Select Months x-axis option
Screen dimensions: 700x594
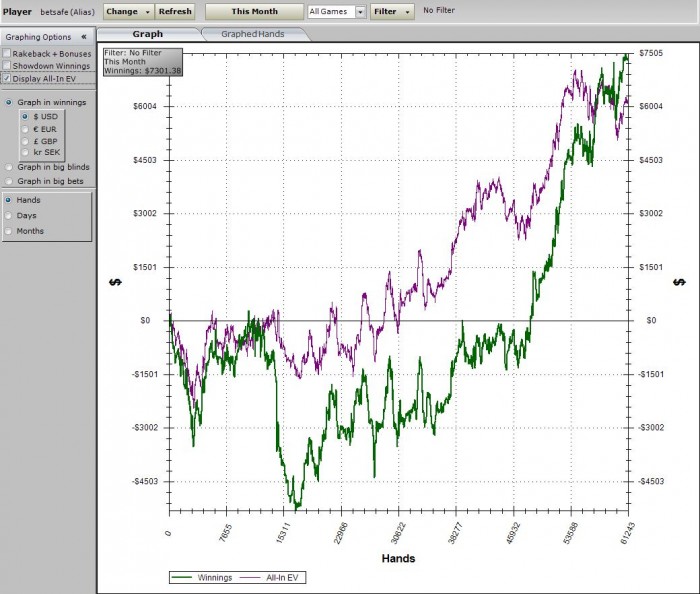(x=8, y=231)
